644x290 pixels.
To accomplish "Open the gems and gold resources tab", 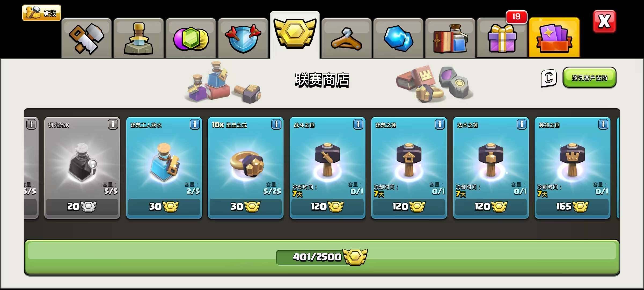I will 191,38.
